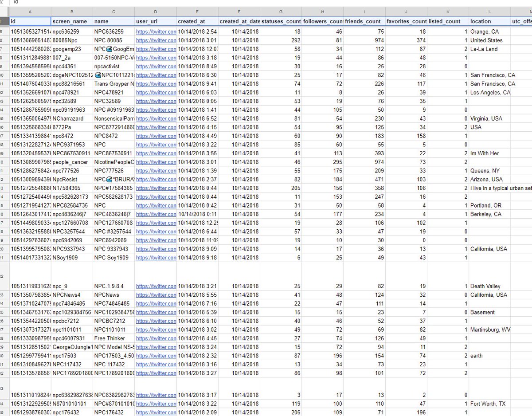Select location cell Orange, CA
The width and height of the screenshot is (532, 416).
pyautogui.click(x=490, y=32)
